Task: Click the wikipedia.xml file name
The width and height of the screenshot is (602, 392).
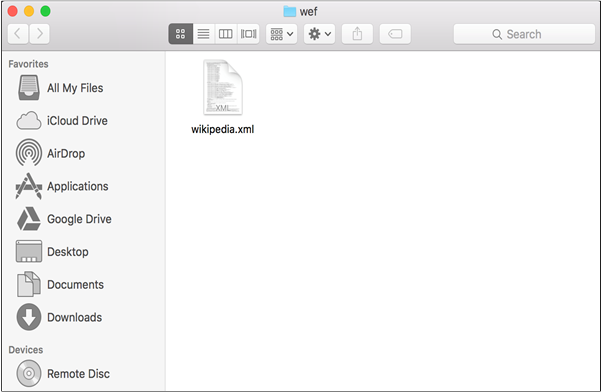Action: [223, 129]
